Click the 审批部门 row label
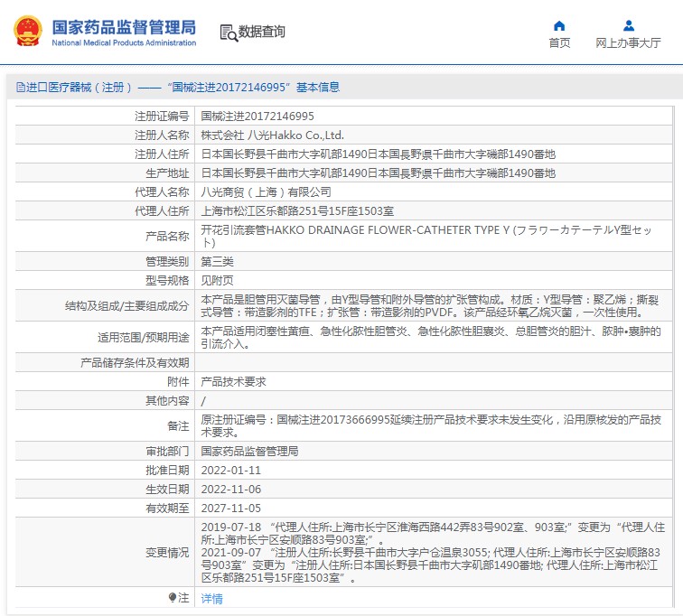The width and height of the screenshot is (683, 616). pyautogui.click(x=167, y=452)
